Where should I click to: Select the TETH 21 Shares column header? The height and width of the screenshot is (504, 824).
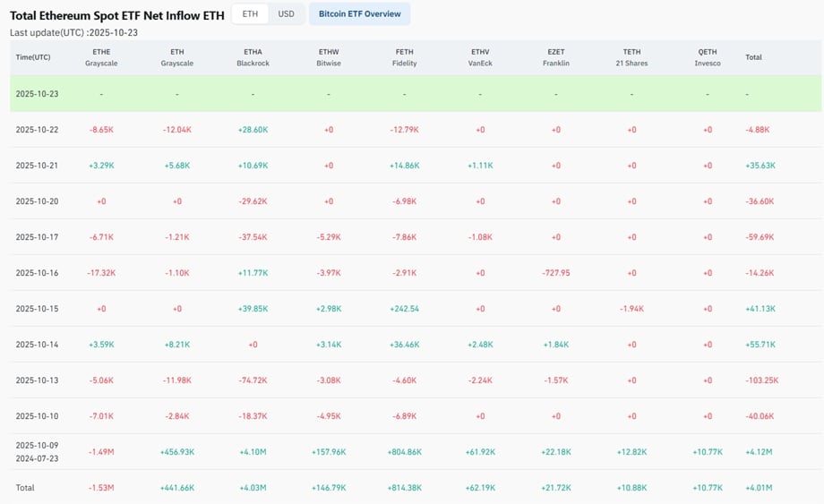tap(631, 57)
